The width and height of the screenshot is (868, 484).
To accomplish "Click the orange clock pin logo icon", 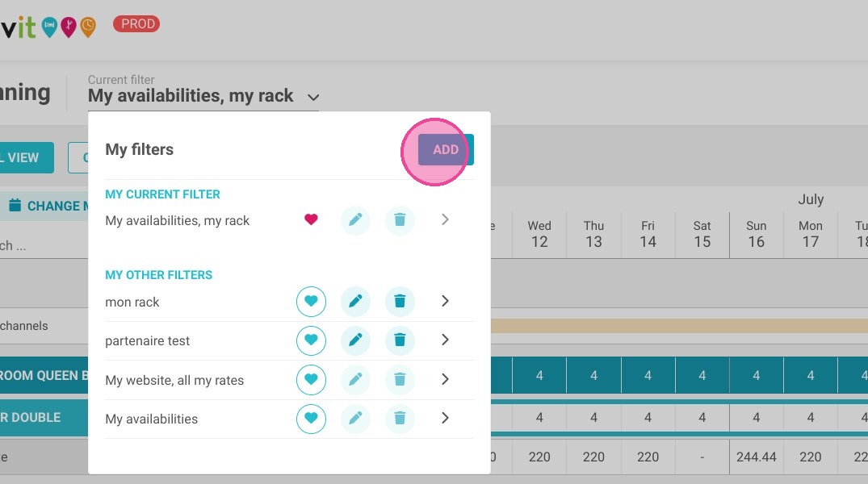I will 87,27.
